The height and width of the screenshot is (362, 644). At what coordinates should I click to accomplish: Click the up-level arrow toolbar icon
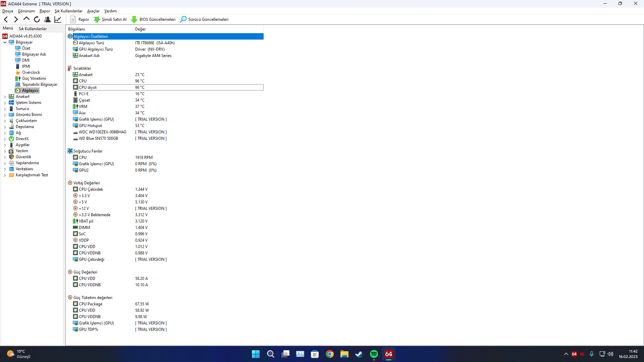point(26,19)
